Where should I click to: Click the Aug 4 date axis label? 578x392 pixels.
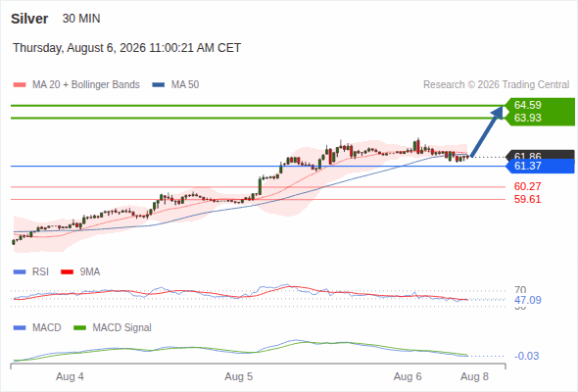point(70,377)
